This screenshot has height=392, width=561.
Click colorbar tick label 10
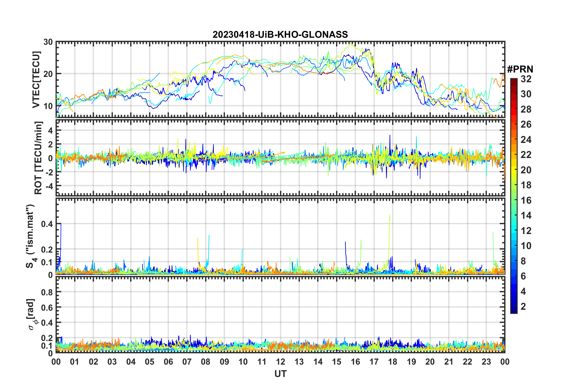(x=526, y=246)
